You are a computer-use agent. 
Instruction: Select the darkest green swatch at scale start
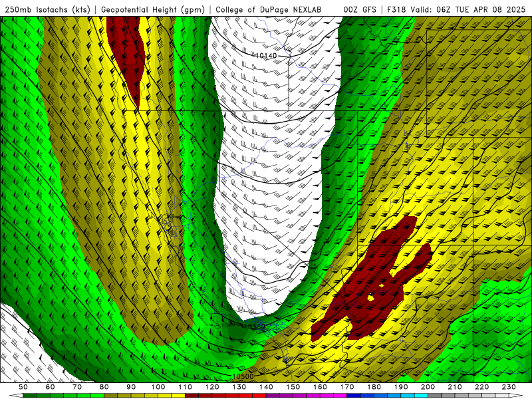[x=29, y=396]
